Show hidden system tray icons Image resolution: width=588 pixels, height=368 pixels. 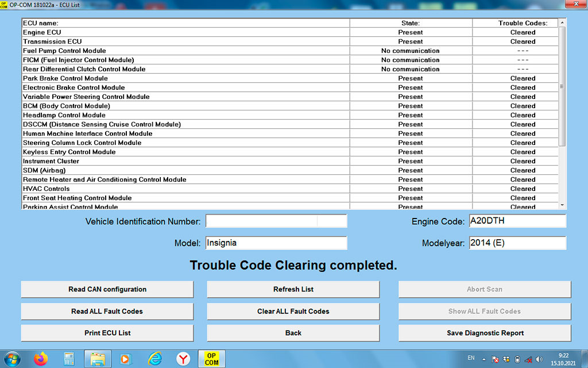pyautogui.click(x=483, y=359)
